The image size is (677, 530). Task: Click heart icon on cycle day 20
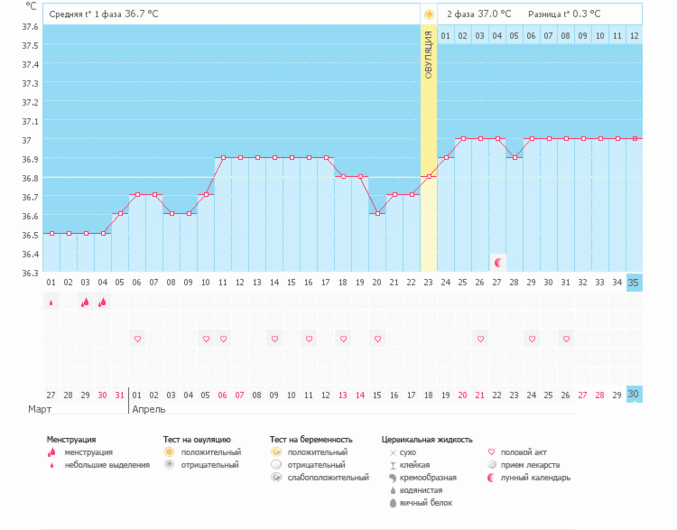377,339
